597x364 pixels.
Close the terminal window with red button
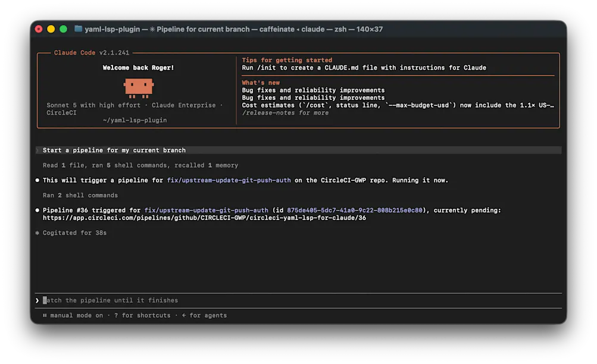[x=39, y=29]
